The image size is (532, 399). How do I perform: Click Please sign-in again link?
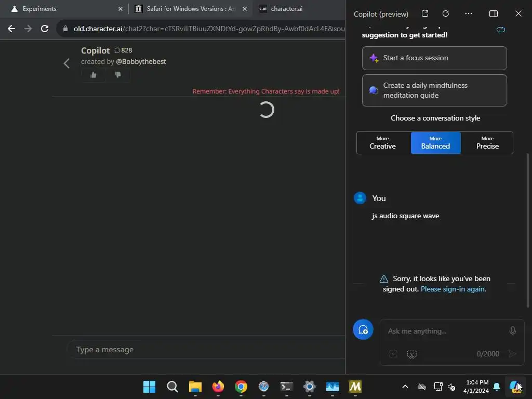pyautogui.click(x=453, y=289)
